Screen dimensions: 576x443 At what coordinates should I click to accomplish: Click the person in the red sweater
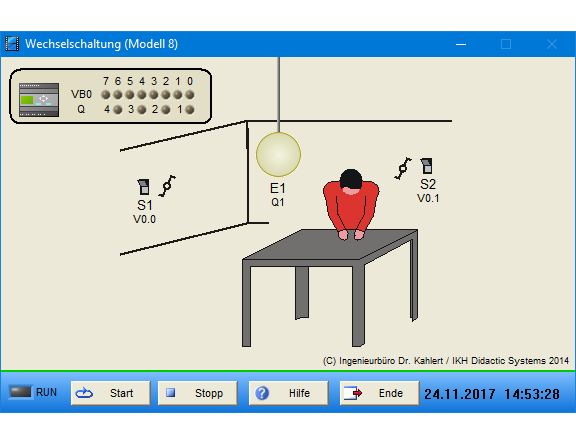tap(351, 204)
